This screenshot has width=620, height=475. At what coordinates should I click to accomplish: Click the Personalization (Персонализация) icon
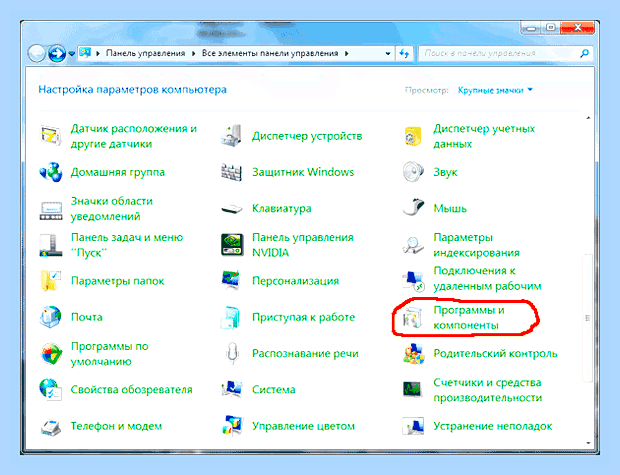232,280
